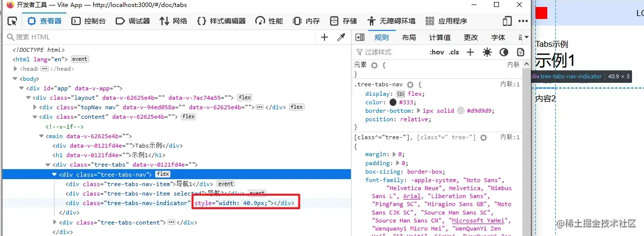
Task: Pick a color with the eyedropper icon
Action: pyautogui.click(x=341, y=37)
